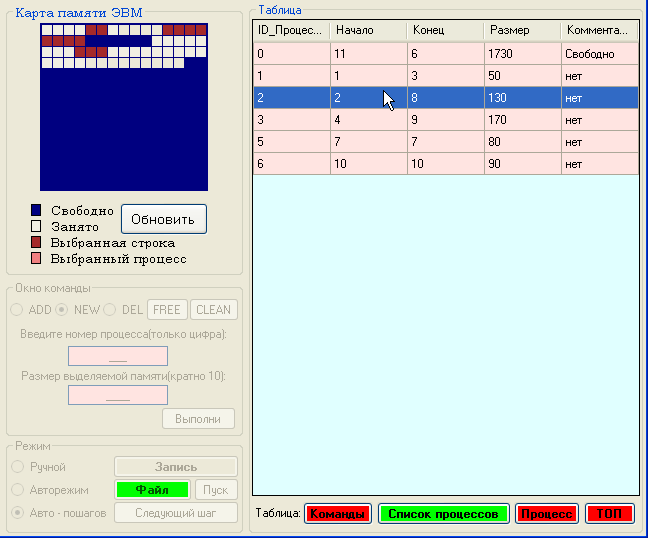Click the Следующий шаг button
The width and height of the screenshot is (648, 538).
tap(176, 513)
